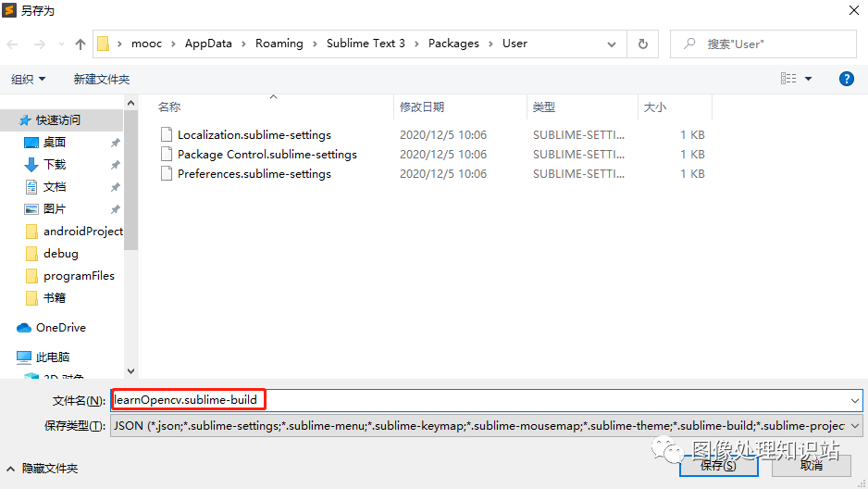Select 此电脑 in navigation pane
Screen dimensions: 868x489
coord(53,357)
